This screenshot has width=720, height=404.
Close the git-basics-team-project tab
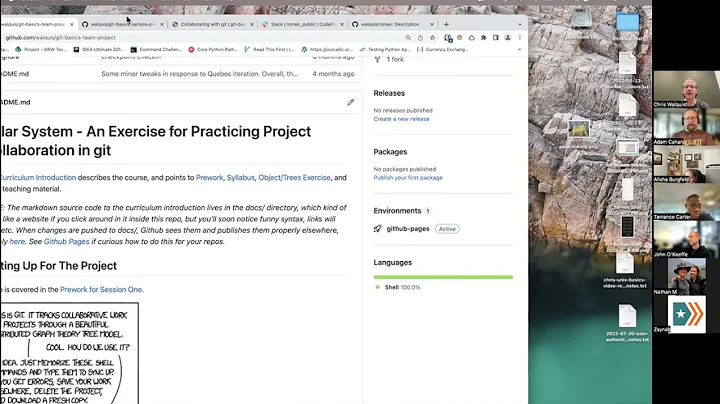(x=72, y=24)
